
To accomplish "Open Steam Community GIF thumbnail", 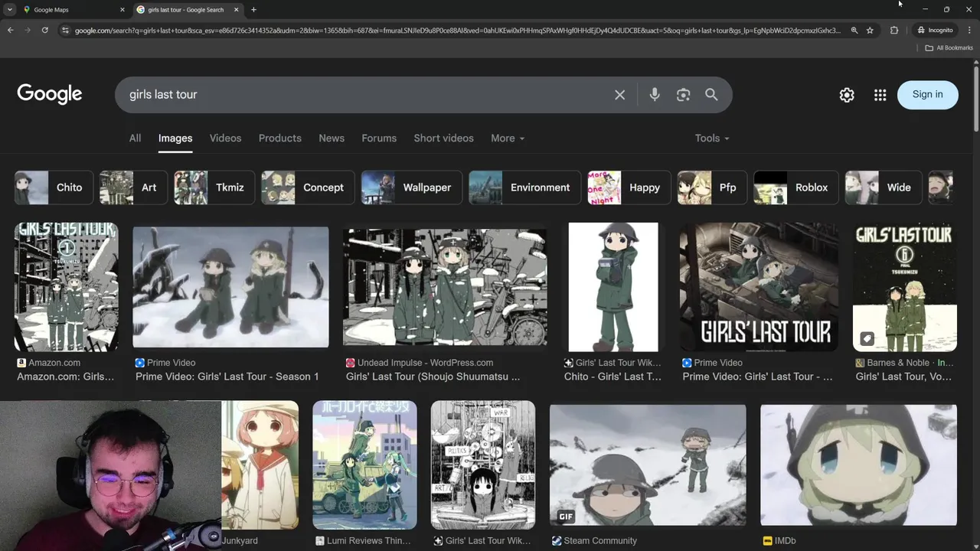I will pyautogui.click(x=648, y=465).
